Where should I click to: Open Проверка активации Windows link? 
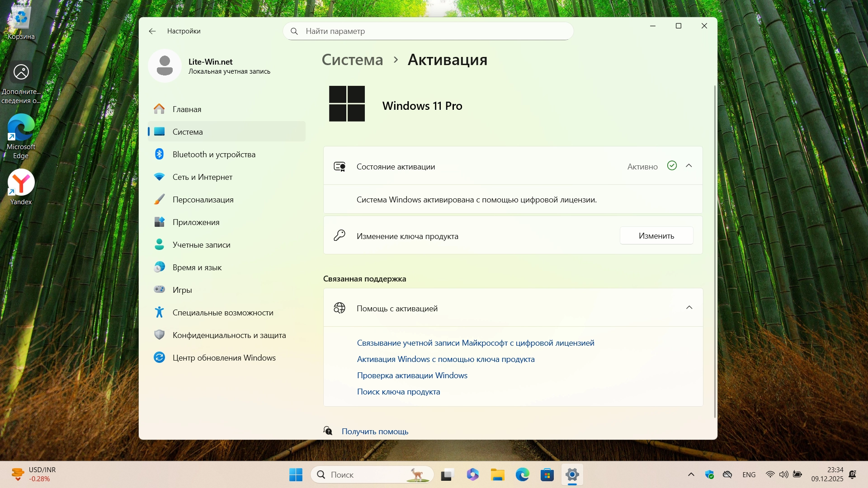[x=412, y=375]
